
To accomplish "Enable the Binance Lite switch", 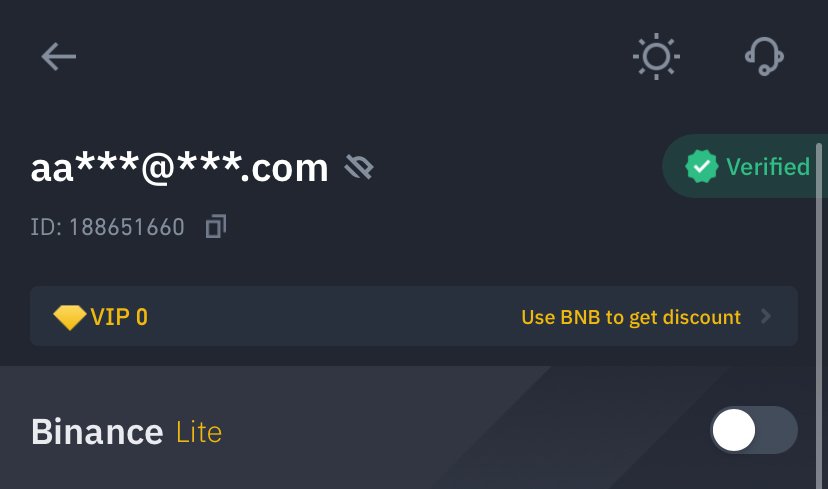I will [x=754, y=430].
